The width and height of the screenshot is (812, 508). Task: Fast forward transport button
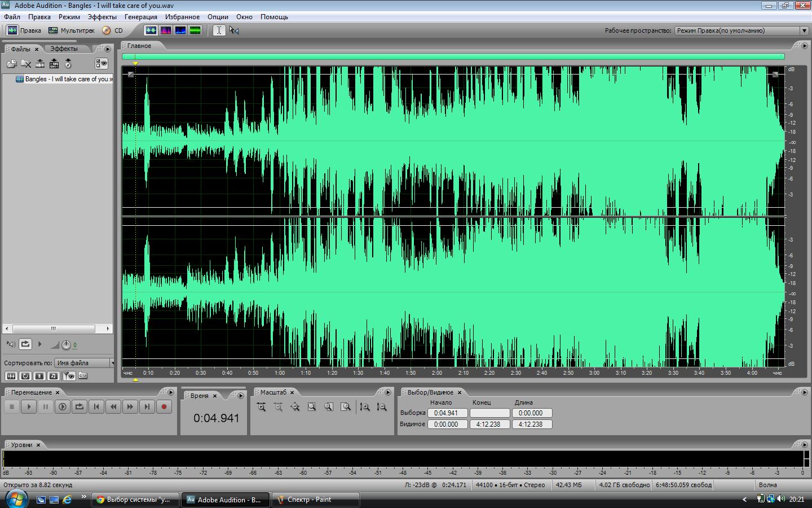[x=130, y=406]
